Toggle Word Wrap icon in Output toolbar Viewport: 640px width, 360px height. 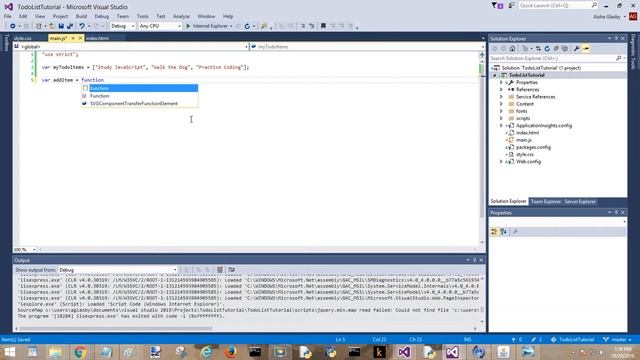tap(231, 270)
